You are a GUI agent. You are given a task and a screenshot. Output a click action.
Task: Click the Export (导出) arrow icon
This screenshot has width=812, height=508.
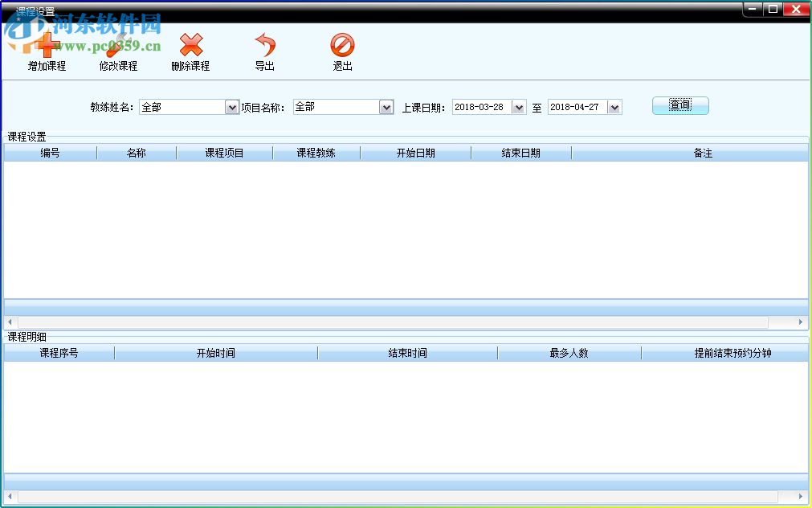tap(264, 45)
